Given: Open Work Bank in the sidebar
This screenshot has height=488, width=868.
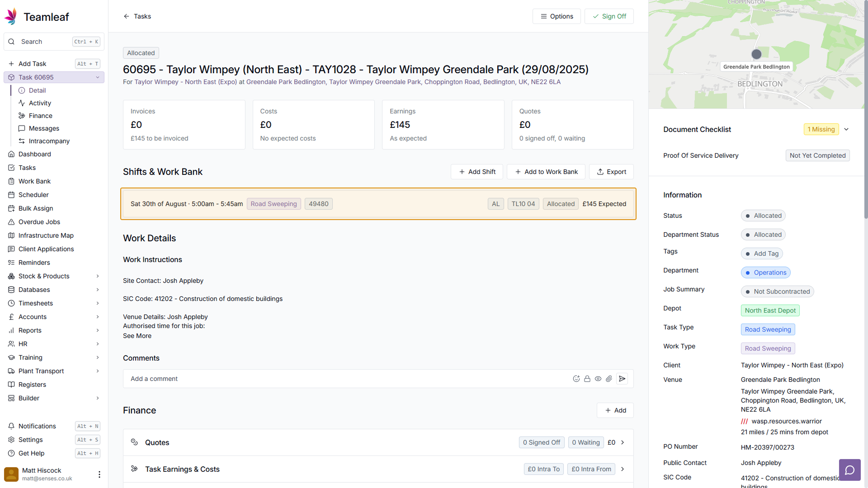Looking at the screenshot, I should tap(54, 181).
